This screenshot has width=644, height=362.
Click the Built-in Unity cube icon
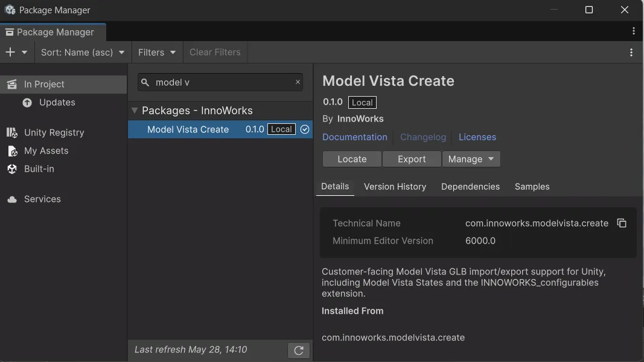[x=12, y=169]
